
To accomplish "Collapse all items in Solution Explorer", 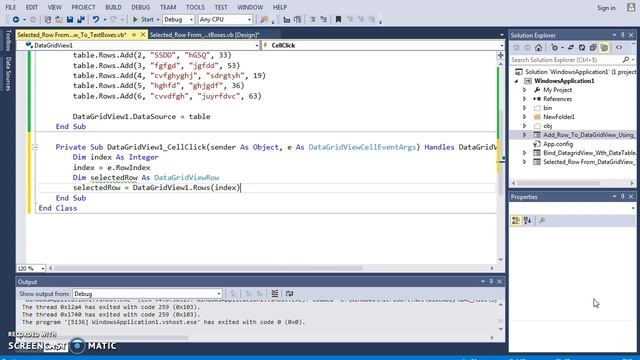I will (593, 48).
